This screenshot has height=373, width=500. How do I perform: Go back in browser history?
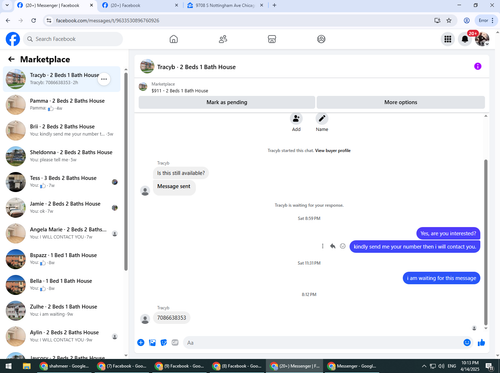tap(8, 21)
